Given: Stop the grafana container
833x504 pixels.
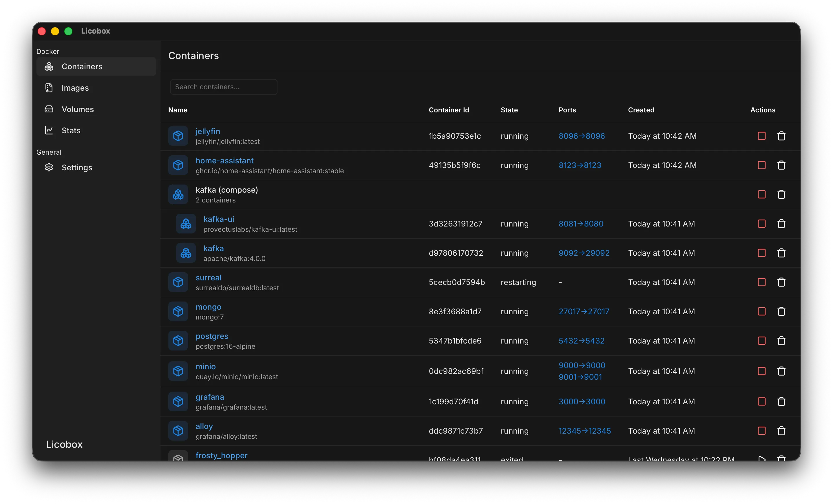Looking at the screenshot, I should pos(761,401).
